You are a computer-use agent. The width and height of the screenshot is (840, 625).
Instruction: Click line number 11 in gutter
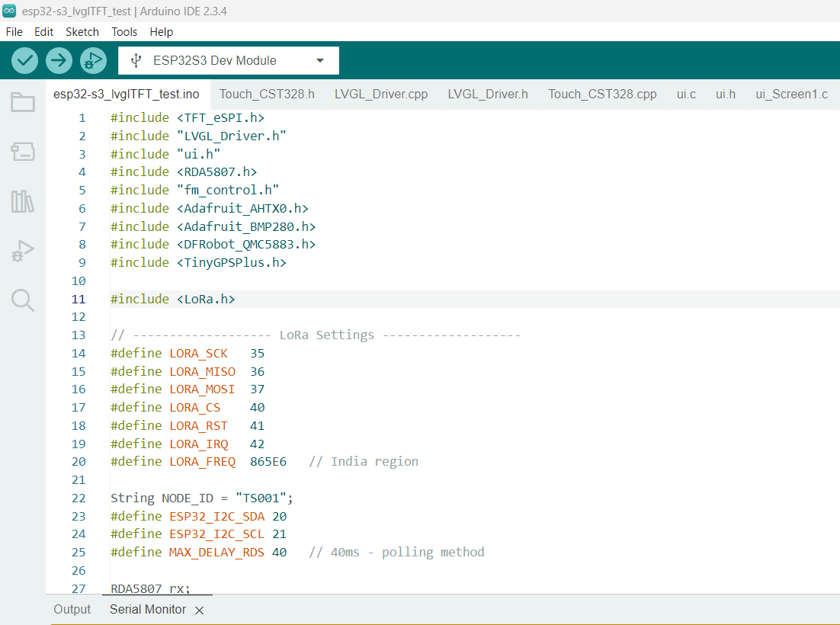coord(79,300)
